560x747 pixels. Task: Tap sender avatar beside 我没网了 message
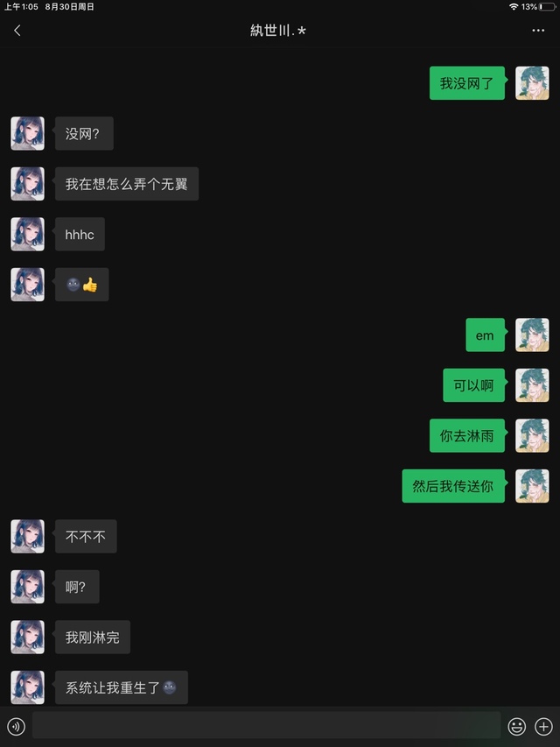pos(532,83)
